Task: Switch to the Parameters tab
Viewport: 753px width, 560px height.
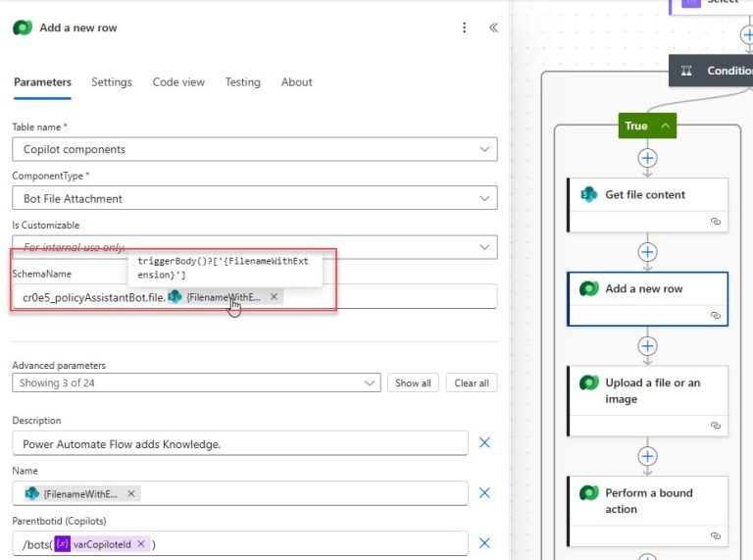Action: [x=42, y=82]
